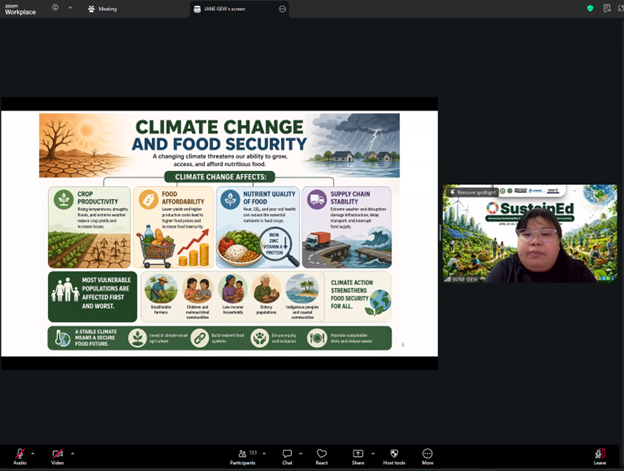Screen dimensions: 624x471
Task: Open the React heart menu
Action: [x=322, y=454]
